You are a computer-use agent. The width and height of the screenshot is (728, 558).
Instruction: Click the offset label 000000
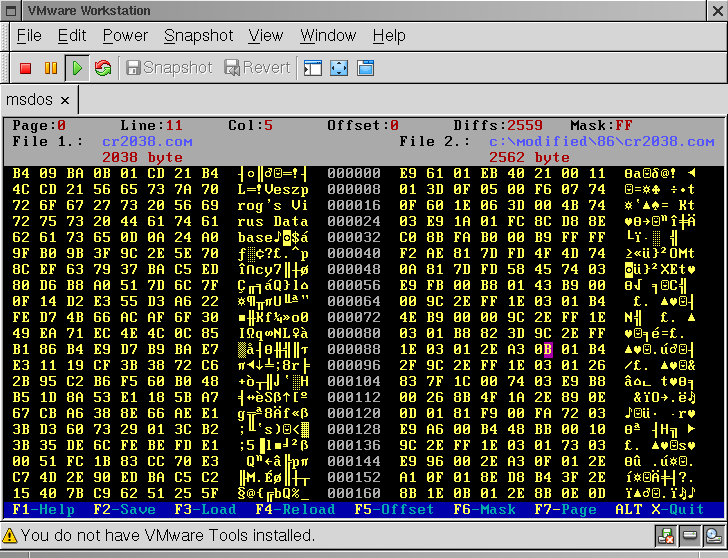(x=354, y=174)
